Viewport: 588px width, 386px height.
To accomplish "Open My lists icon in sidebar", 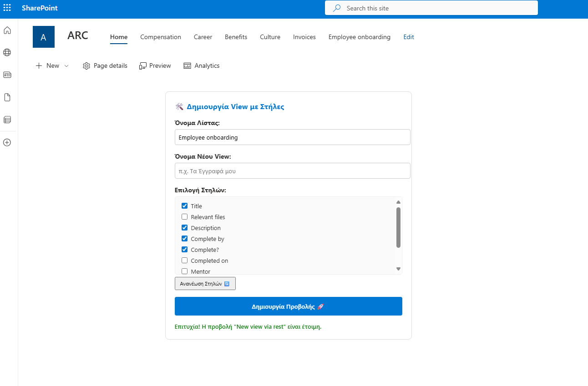I will coord(7,120).
